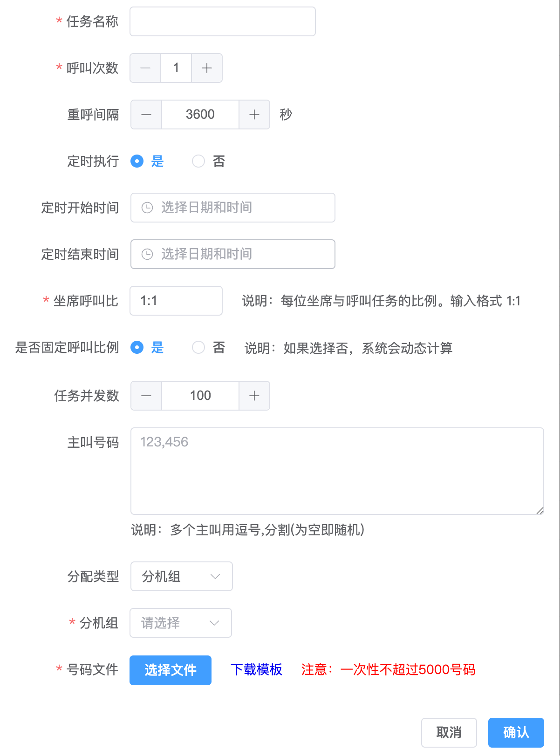Select 是 for 定时执行
The image size is (560, 756).
(137, 161)
